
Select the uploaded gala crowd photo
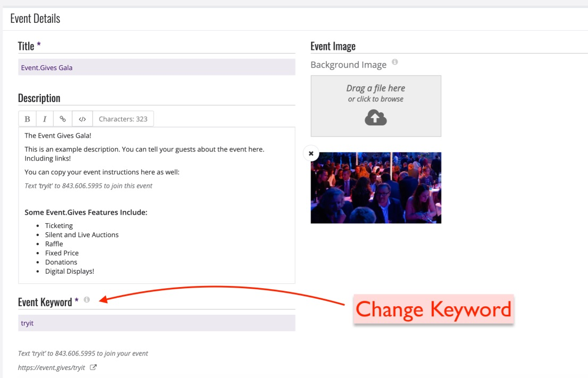(x=376, y=188)
